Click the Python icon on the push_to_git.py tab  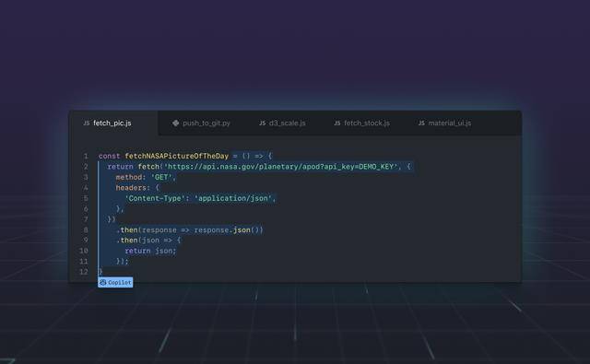point(175,123)
